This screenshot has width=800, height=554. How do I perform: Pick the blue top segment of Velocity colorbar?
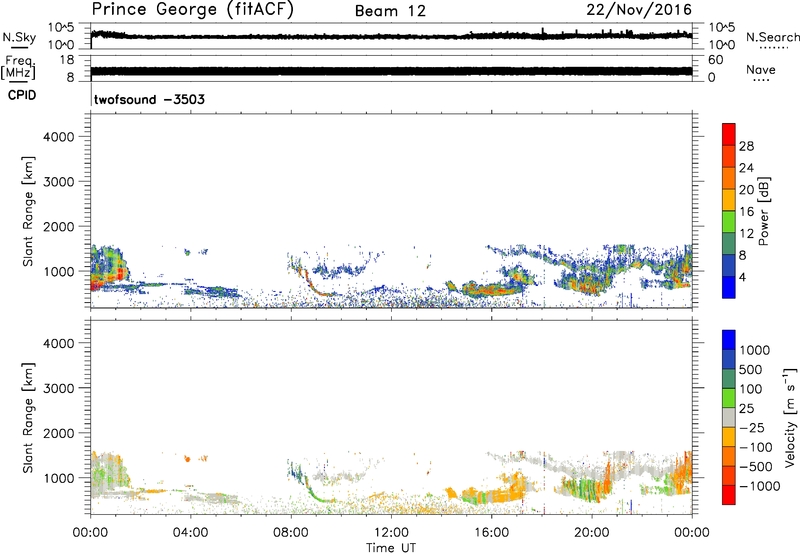point(729,340)
